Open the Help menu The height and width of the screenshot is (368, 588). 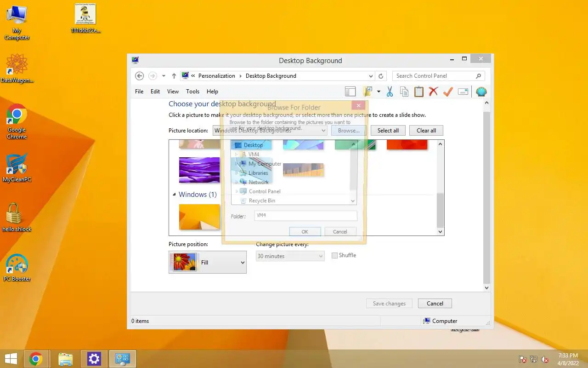212,92
